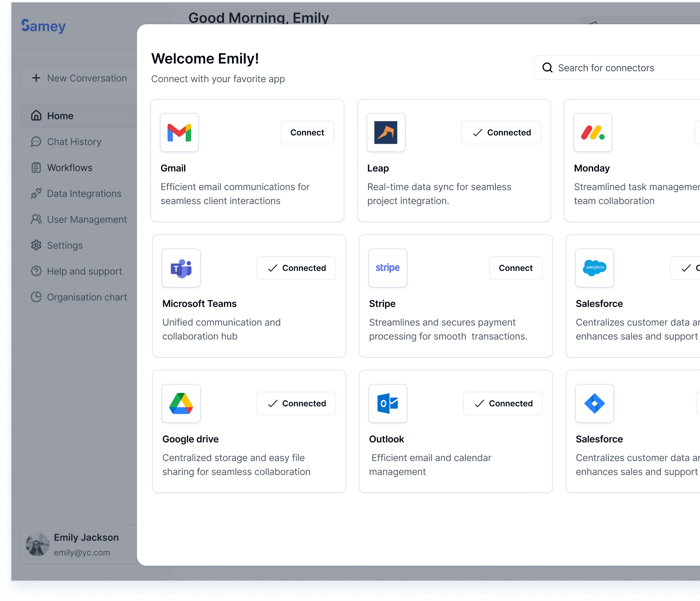Click the Leap card title
700x601 pixels.
(378, 168)
